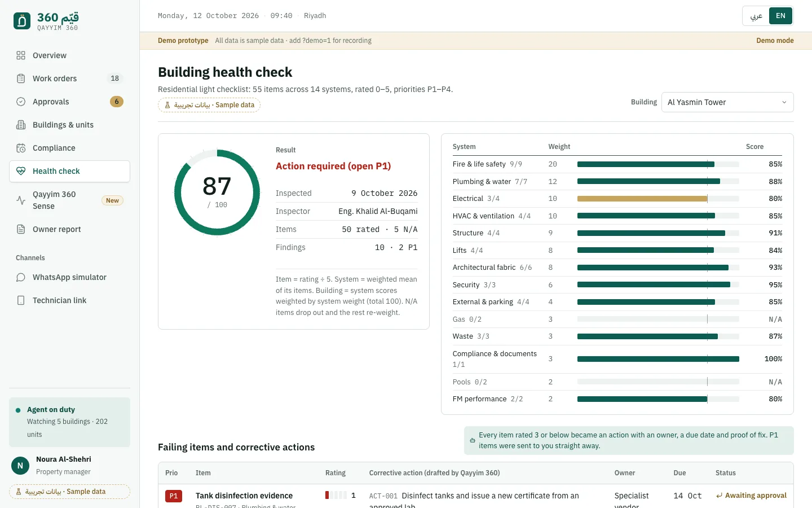The height and width of the screenshot is (508, 812).
Task: Switch language to Arabic عربي
Action: click(756, 16)
